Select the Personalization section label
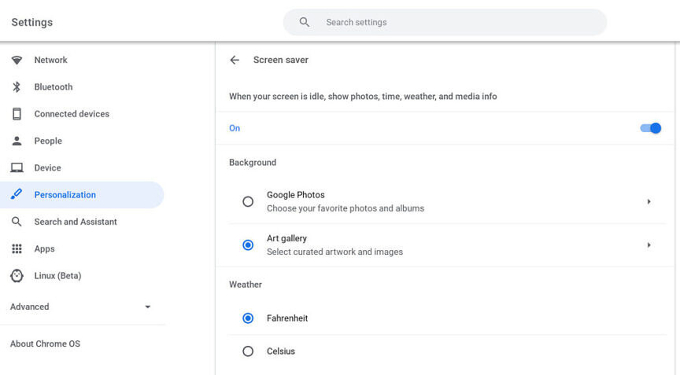680x375 pixels. click(x=65, y=195)
